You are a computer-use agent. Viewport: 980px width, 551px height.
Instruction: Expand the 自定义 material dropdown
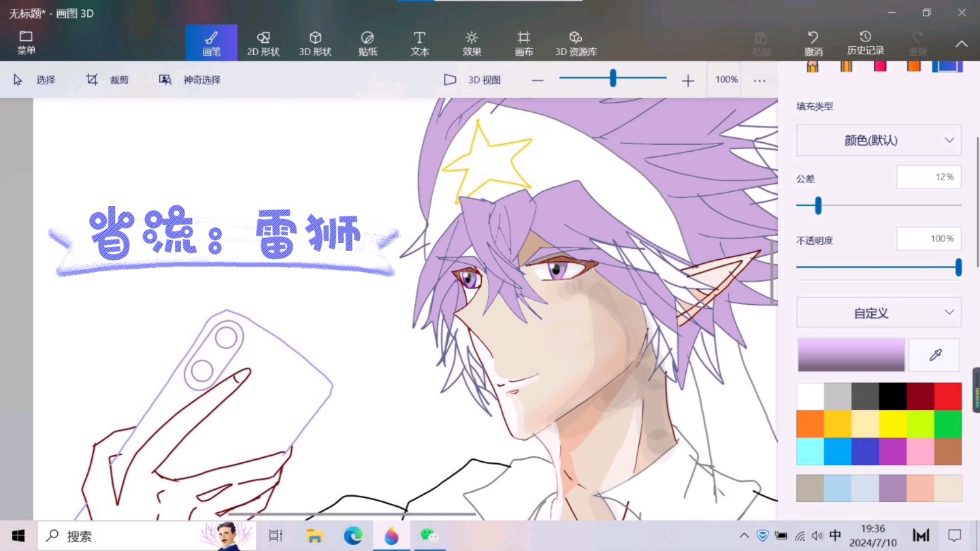(x=879, y=313)
